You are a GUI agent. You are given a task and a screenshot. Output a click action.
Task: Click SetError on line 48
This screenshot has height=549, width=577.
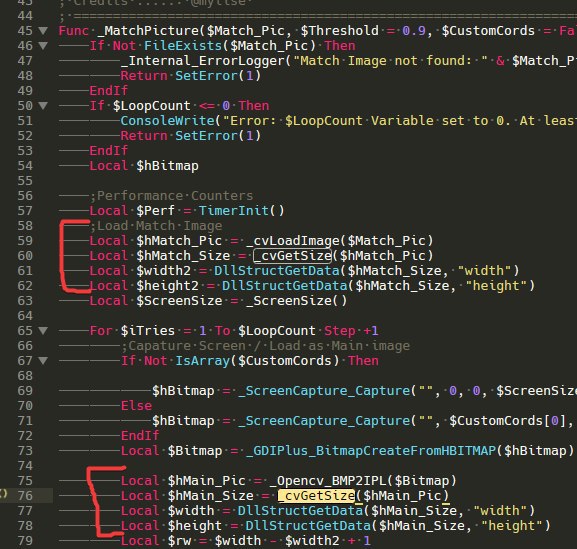(206, 76)
